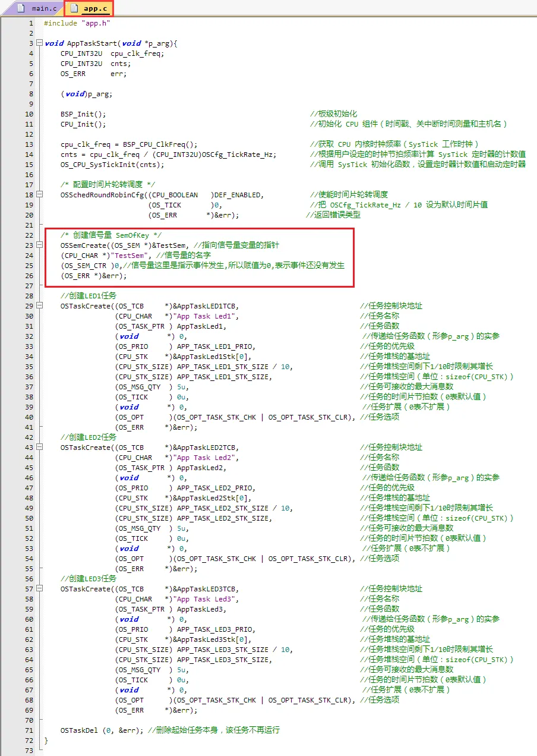
Task: Collapse the LED1 OSTaskCreate fold at line 29
Action: (39, 306)
